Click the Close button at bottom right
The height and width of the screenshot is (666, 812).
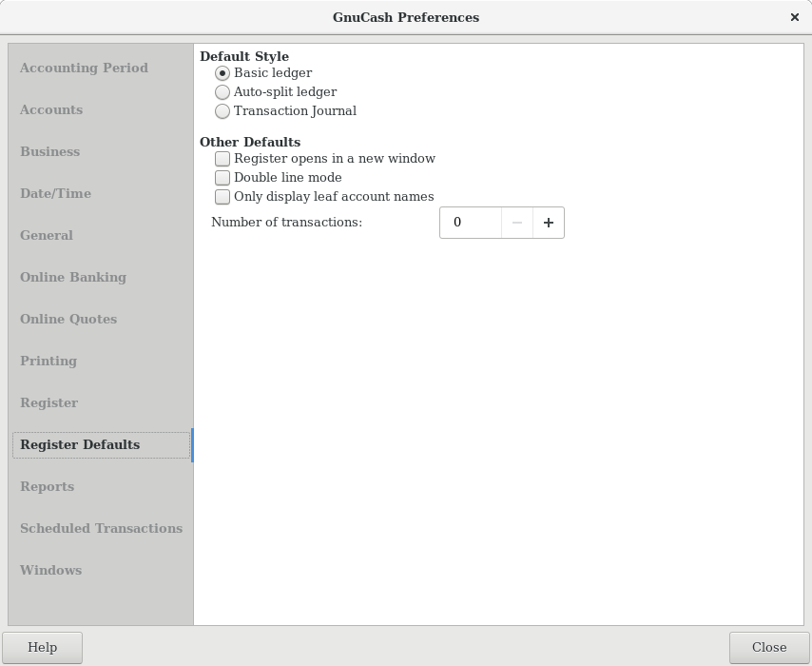[x=769, y=647]
